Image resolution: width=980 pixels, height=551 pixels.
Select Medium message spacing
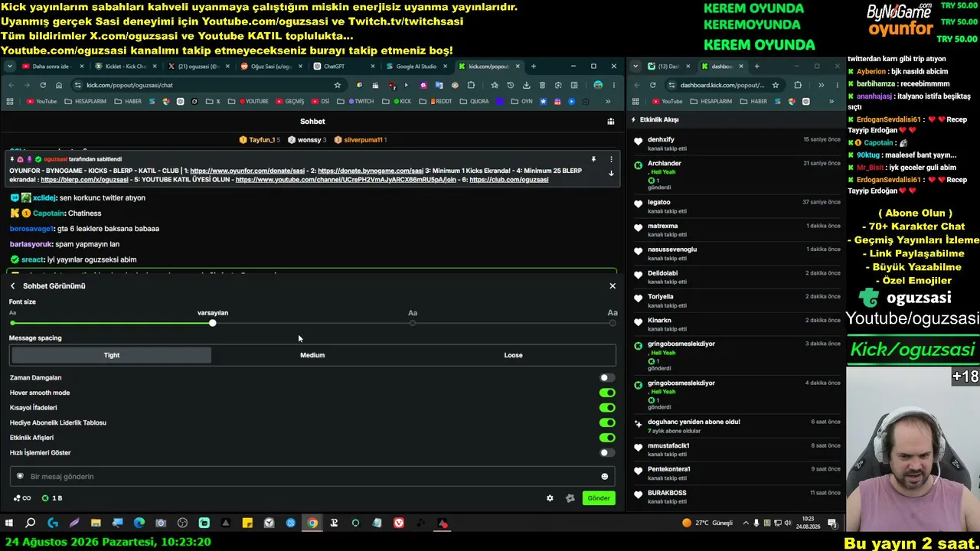[x=312, y=355]
